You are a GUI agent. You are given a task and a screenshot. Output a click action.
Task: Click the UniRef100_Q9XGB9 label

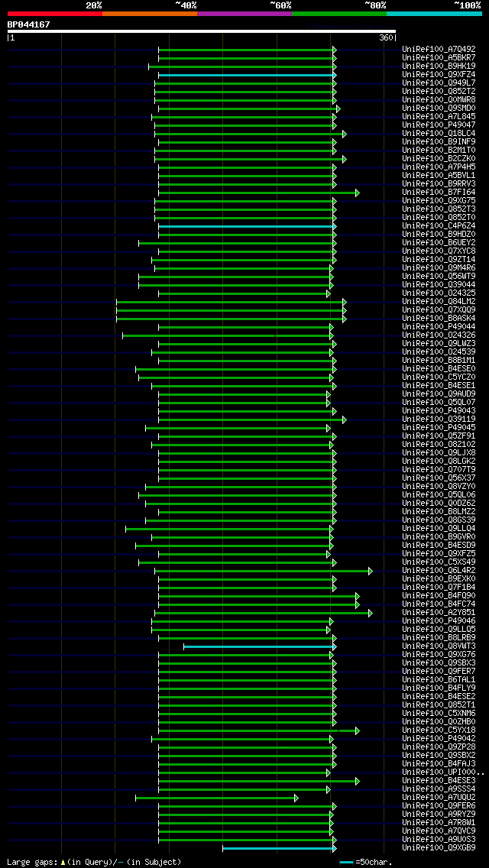[x=439, y=848]
